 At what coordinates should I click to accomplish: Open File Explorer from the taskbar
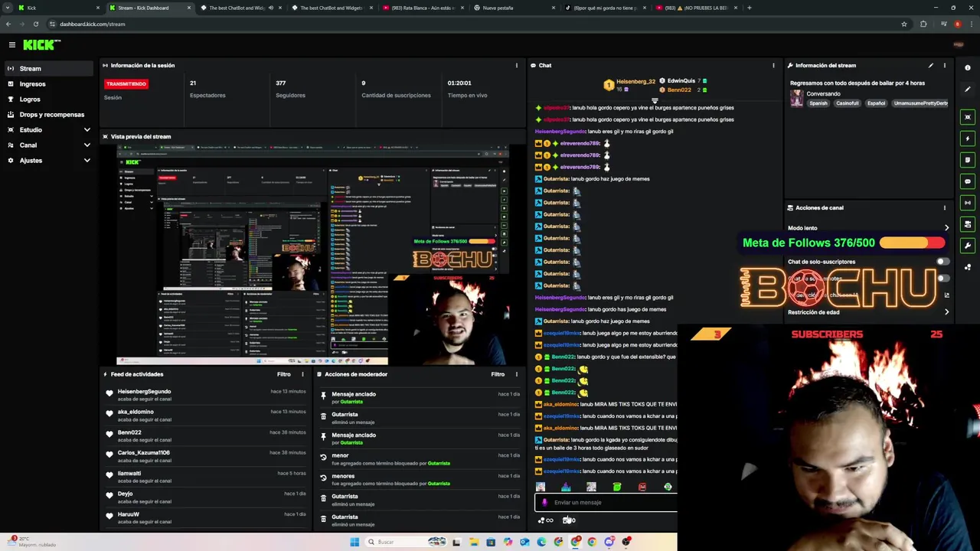coord(473,542)
